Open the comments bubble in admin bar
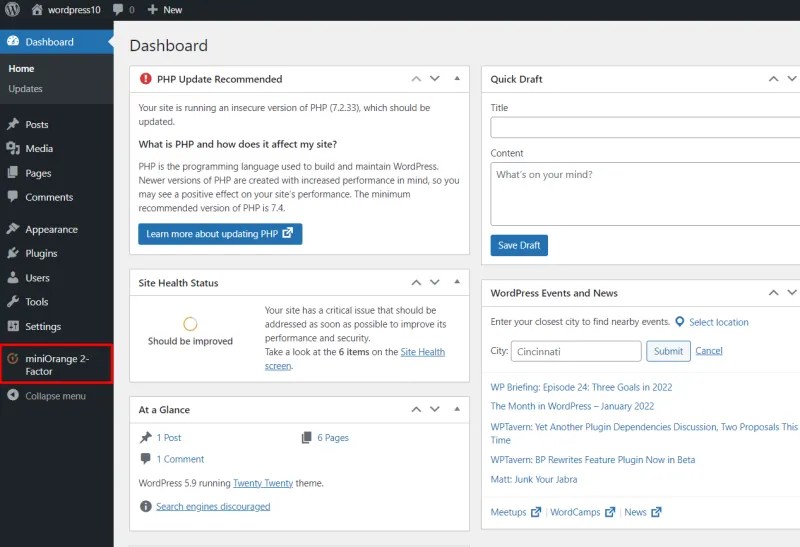 118,9
